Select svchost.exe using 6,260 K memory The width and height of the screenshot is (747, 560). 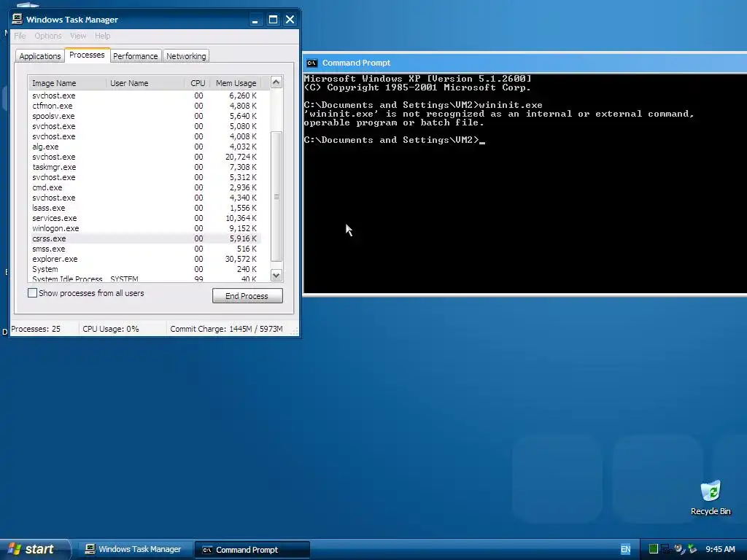(145, 96)
